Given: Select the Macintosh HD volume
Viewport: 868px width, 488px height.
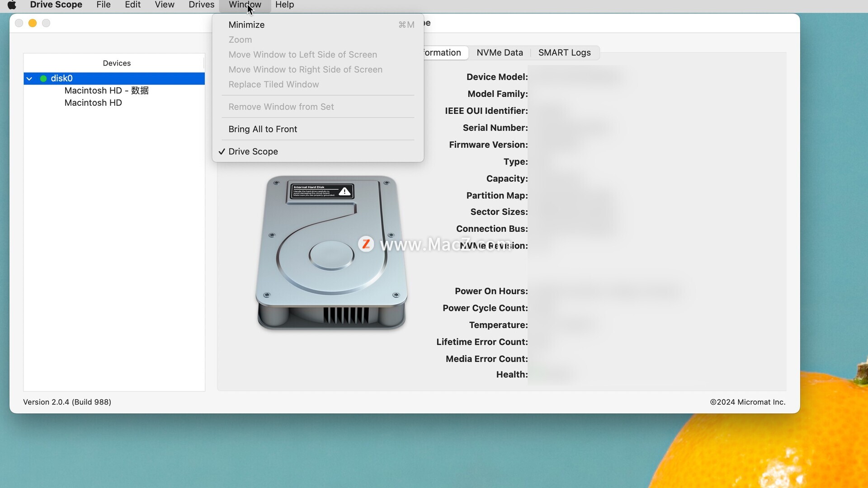Looking at the screenshot, I should [x=93, y=103].
